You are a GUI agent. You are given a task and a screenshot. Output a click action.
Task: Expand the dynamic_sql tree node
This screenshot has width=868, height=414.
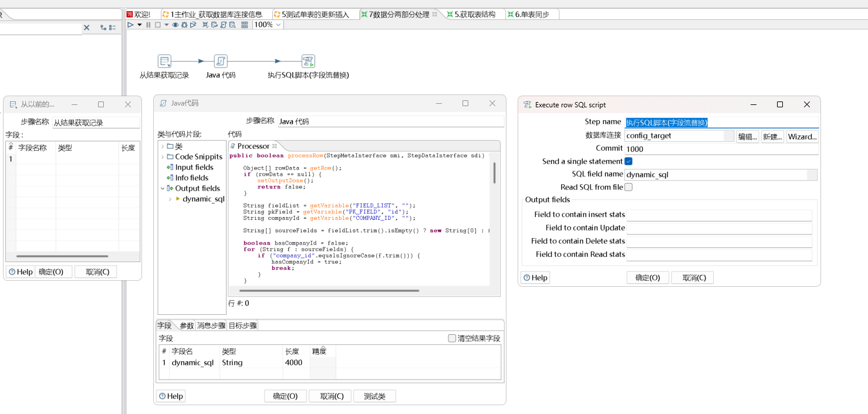pyautogui.click(x=170, y=199)
